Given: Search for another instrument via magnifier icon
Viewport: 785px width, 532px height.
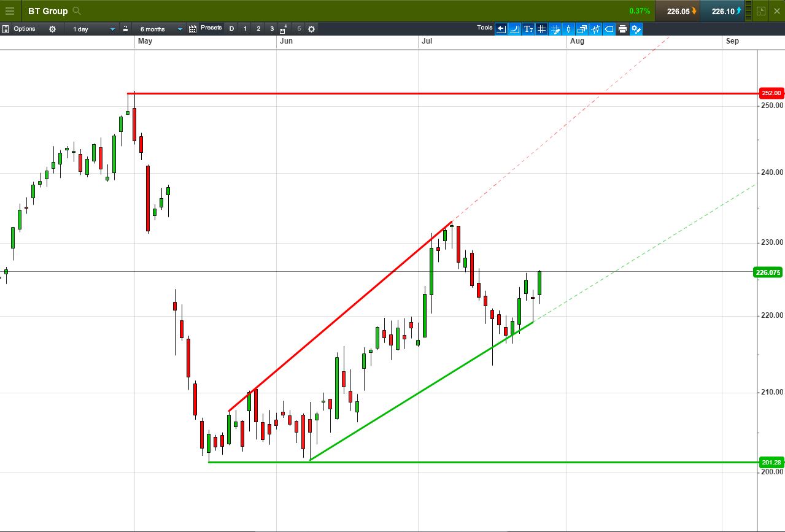Looking at the screenshot, I should [x=77, y=11].
